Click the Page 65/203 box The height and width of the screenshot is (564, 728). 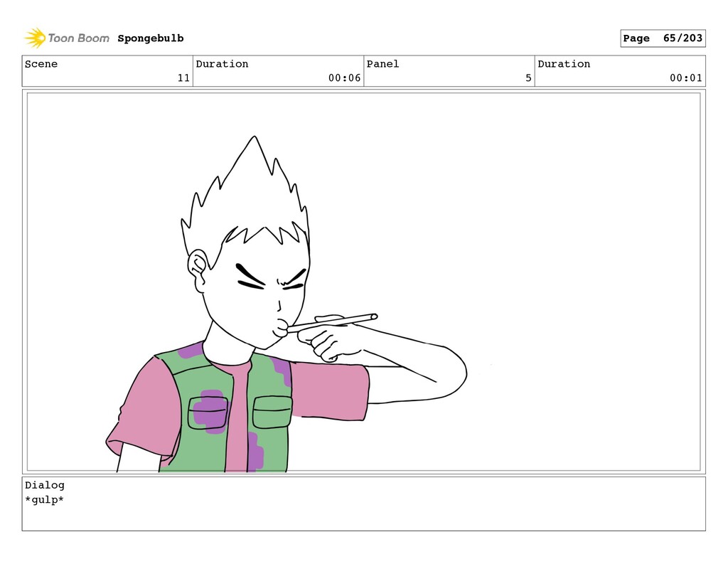(663, 38)
